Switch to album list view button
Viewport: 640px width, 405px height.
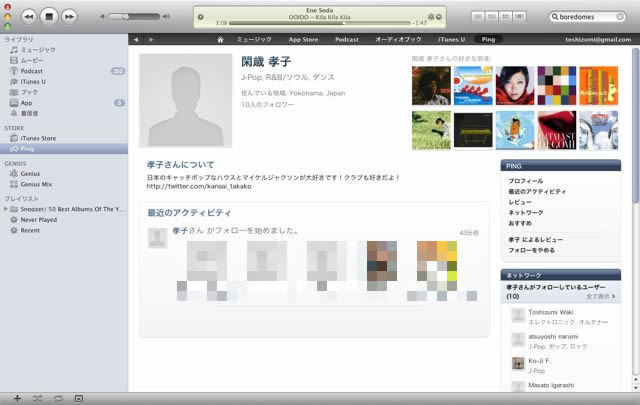(492, 16)
